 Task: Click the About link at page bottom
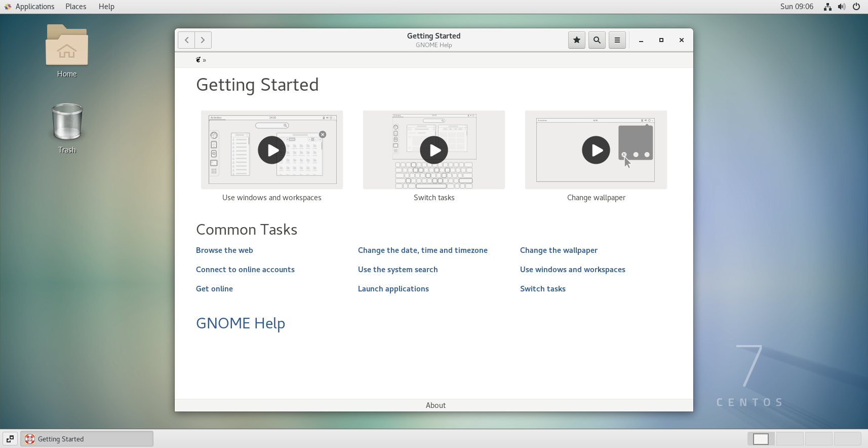pos(436,405)
